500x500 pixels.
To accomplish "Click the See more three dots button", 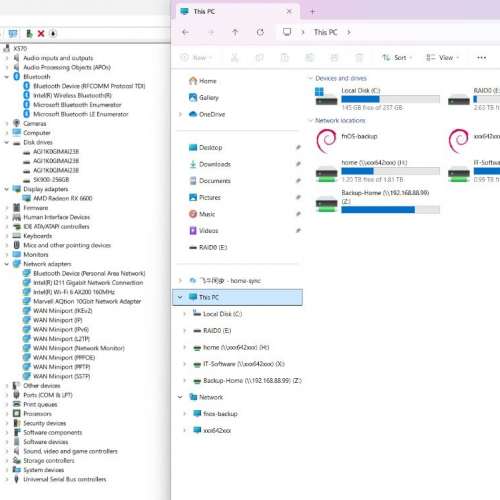I will 481,58.
